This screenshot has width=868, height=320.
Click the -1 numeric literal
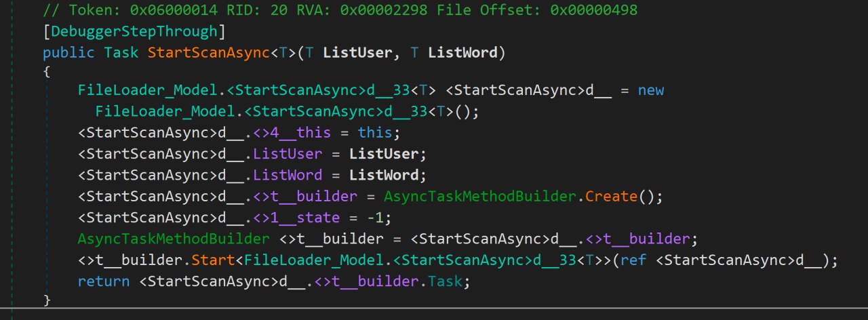point(374,218)
